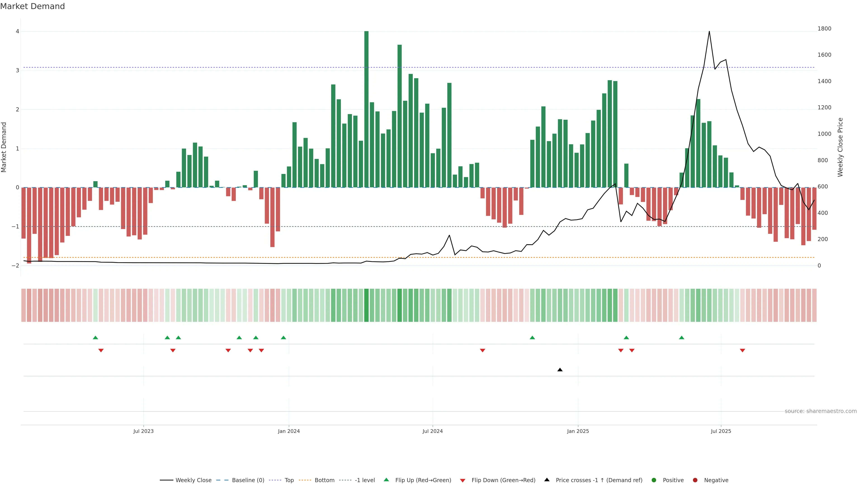Click the tallest green bar reaching 4
Image resolution: width=868 pixels, height=488 pixels.
point(366,108)
